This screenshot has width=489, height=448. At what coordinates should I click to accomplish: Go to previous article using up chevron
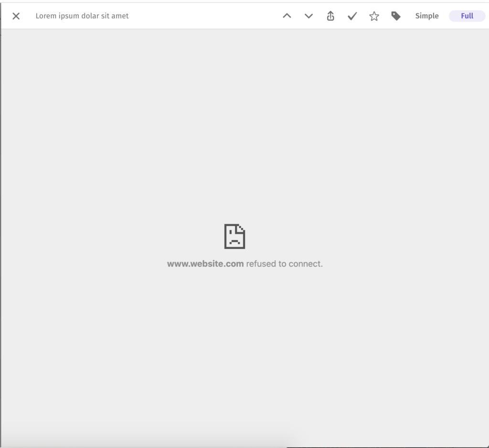click(287, 16)
